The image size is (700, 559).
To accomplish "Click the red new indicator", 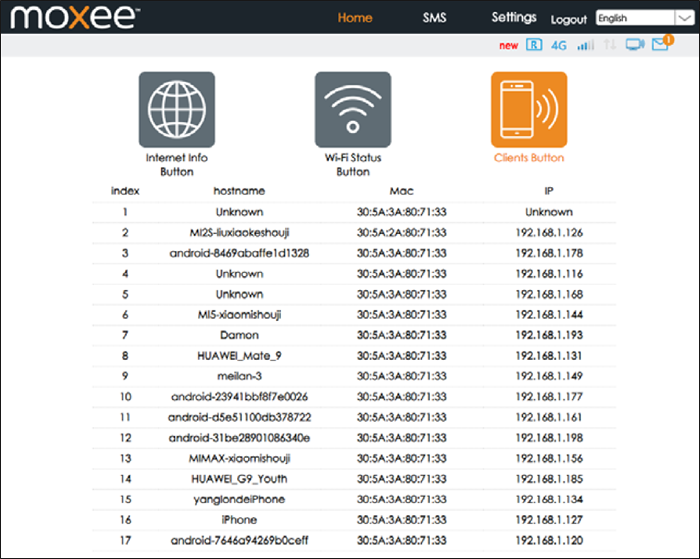I will 508,46.
